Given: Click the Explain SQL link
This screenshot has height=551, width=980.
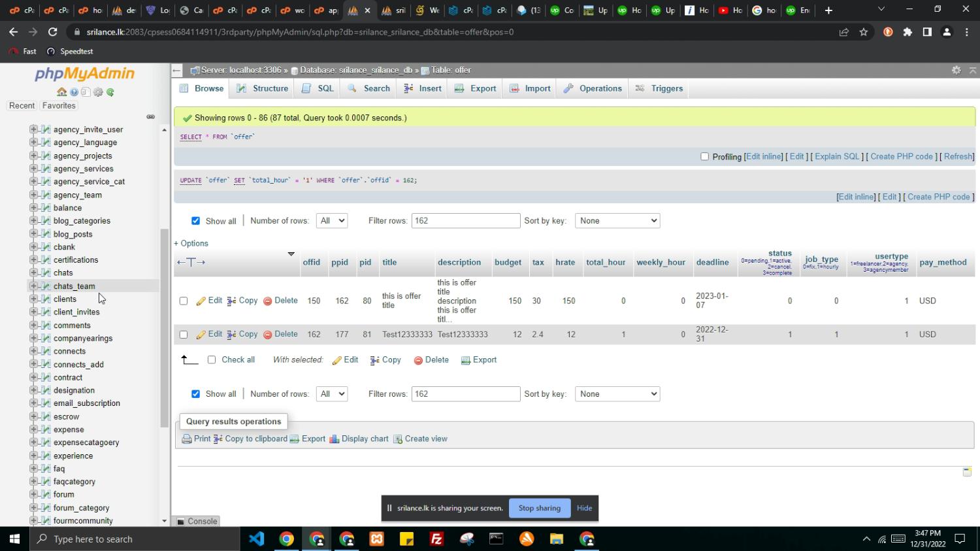Looking at the screenshot, I should click(837, 157).
